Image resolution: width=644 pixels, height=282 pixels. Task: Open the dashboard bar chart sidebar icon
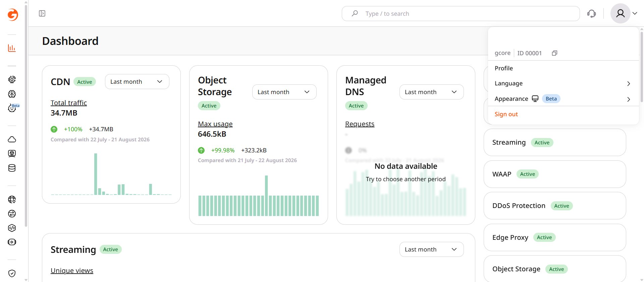[12, 48]
